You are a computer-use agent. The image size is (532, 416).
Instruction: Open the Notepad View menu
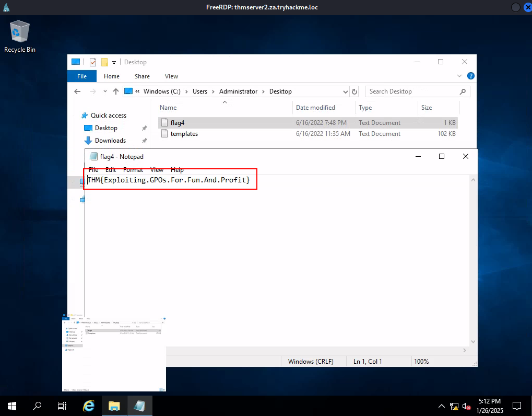click(157, 169)
